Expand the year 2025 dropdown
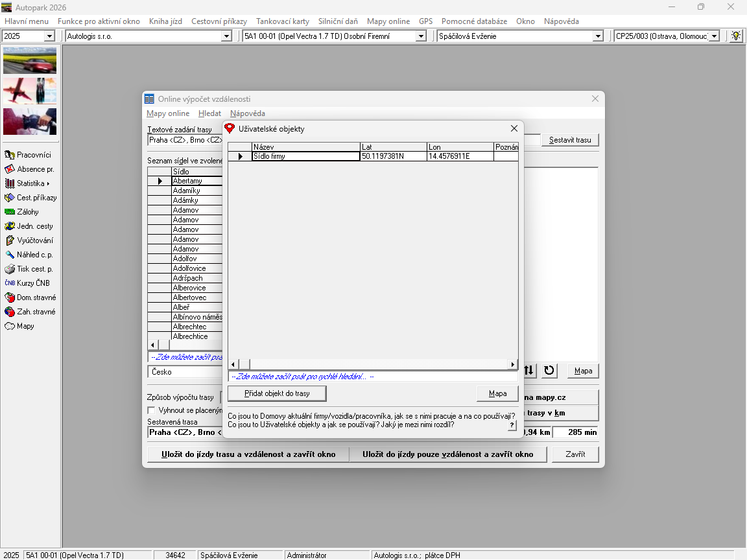747x560 pixels. (x=49, y=36)
